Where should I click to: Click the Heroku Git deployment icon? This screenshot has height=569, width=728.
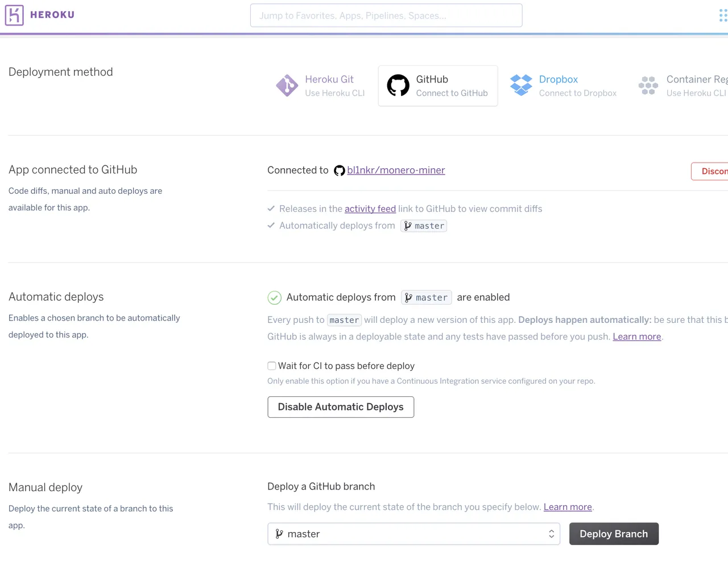[287, 86]
